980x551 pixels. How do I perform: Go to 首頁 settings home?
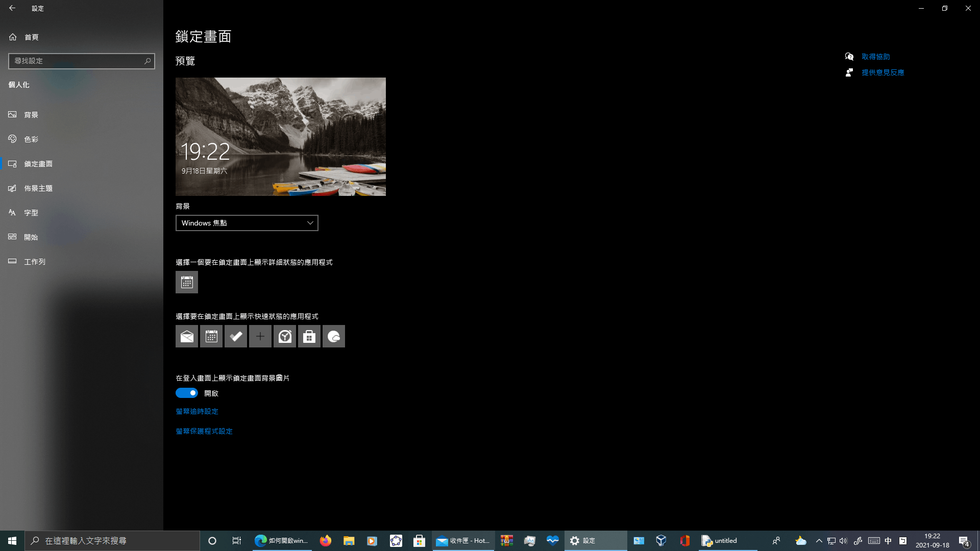point(31,37)
